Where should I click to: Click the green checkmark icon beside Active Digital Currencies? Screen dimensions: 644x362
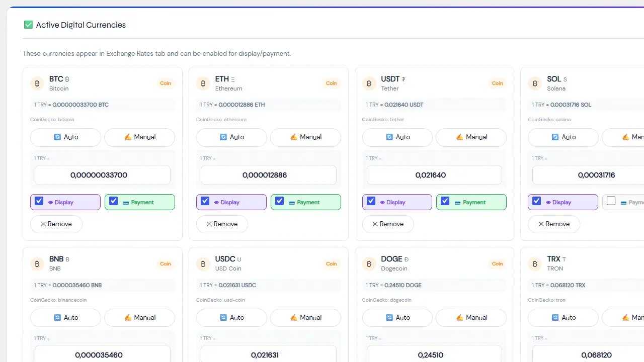[28, 25]
